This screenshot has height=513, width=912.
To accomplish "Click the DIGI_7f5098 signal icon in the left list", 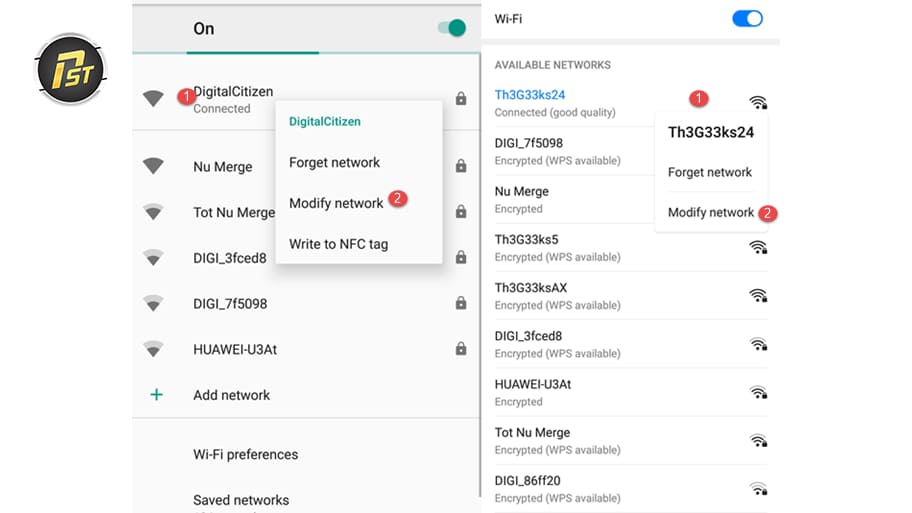I will point(153,303).
